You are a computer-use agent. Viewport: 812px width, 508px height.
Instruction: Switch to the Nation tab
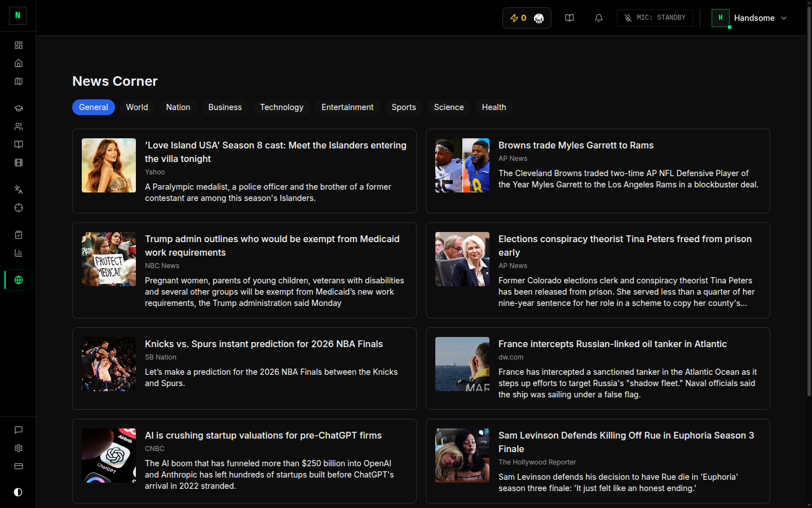click(x=178, y=107)
